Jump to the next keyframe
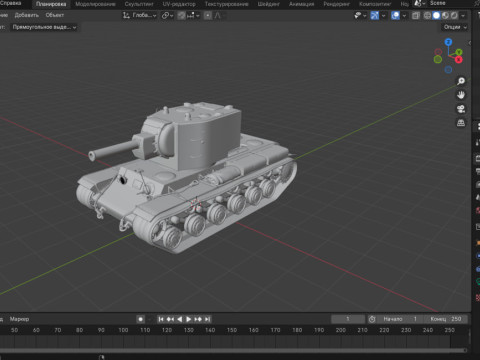480x360 pixels. [198, 319]
